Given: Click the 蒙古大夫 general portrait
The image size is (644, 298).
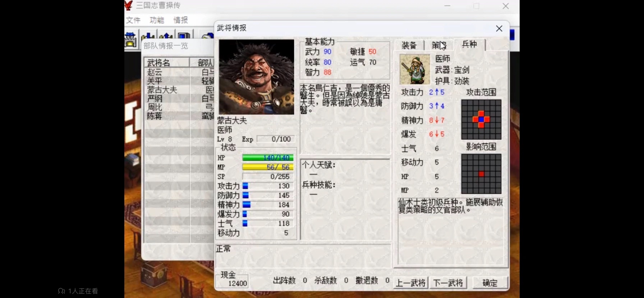Looking at the screenshot, I should click(256, 77).
